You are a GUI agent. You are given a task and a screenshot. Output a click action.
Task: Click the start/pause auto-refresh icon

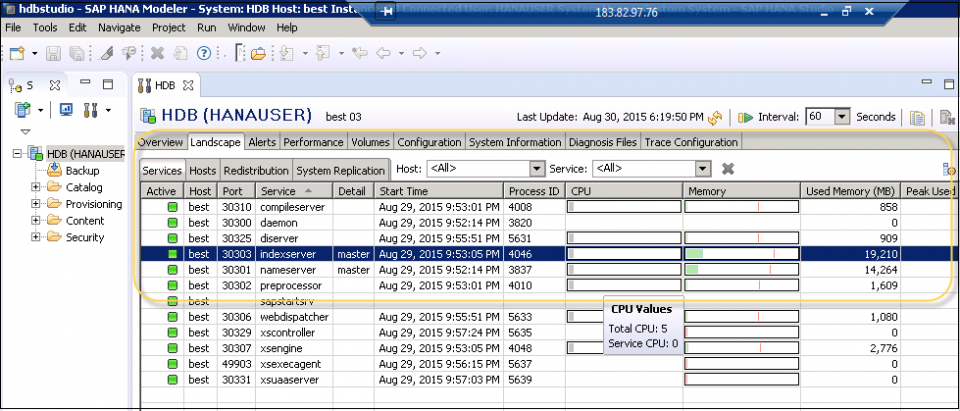coord(744,117)
